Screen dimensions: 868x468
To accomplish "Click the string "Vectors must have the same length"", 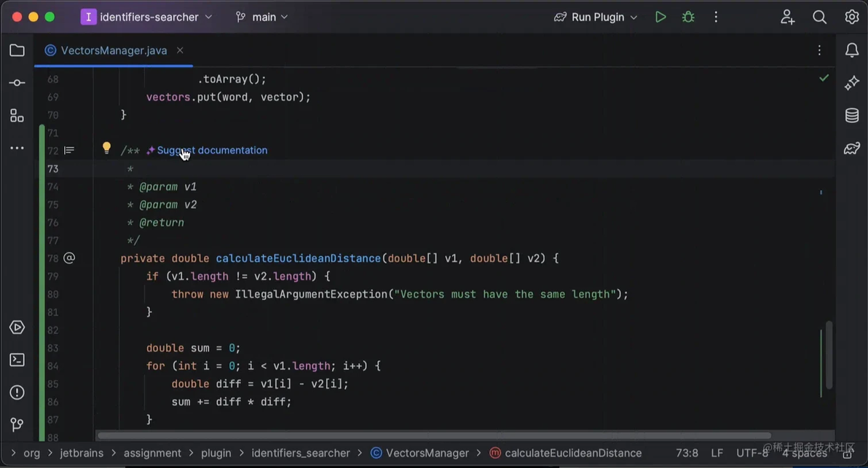I will tap(505, 294).
